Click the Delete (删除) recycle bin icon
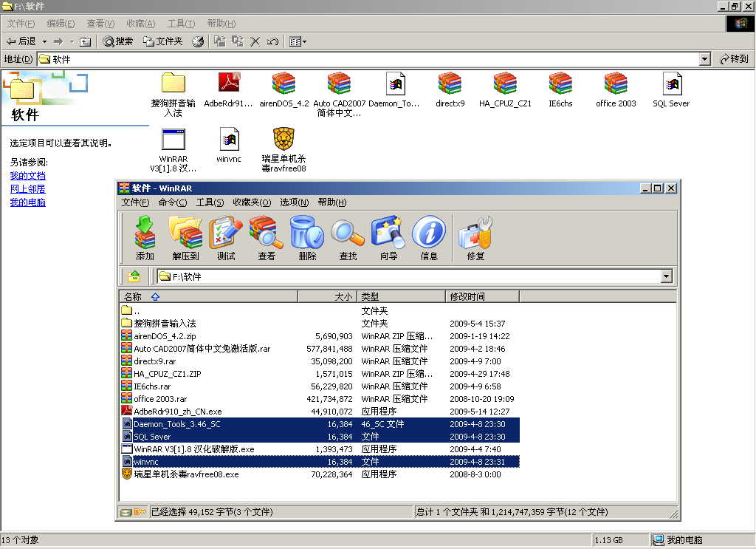Screen dimensions: 756x549 (x=307, y=239)
